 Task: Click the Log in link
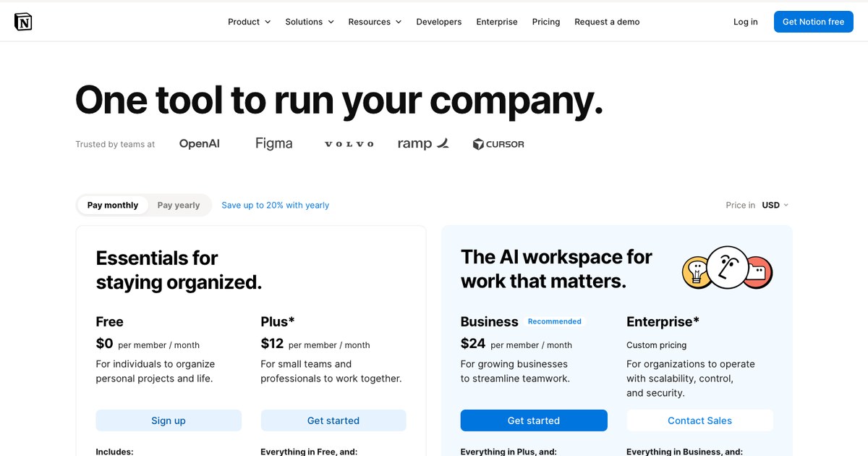coord(746,22)
